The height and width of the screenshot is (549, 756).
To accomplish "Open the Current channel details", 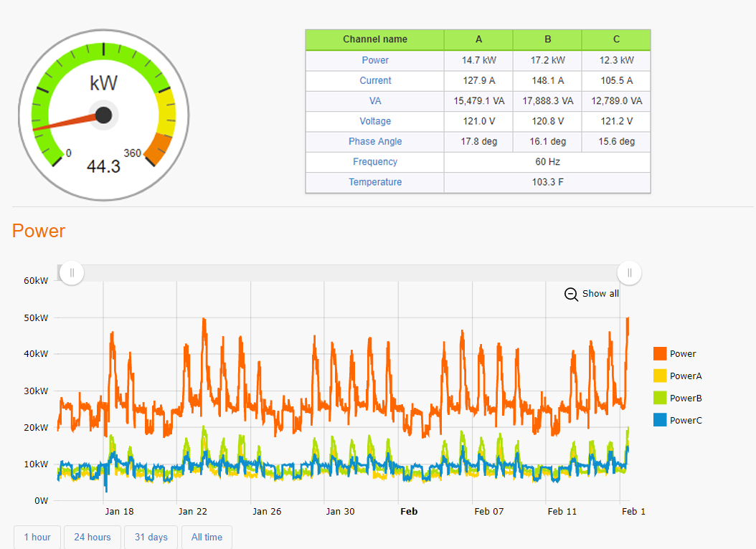I will pyautogui.click(x=374, y=80).
